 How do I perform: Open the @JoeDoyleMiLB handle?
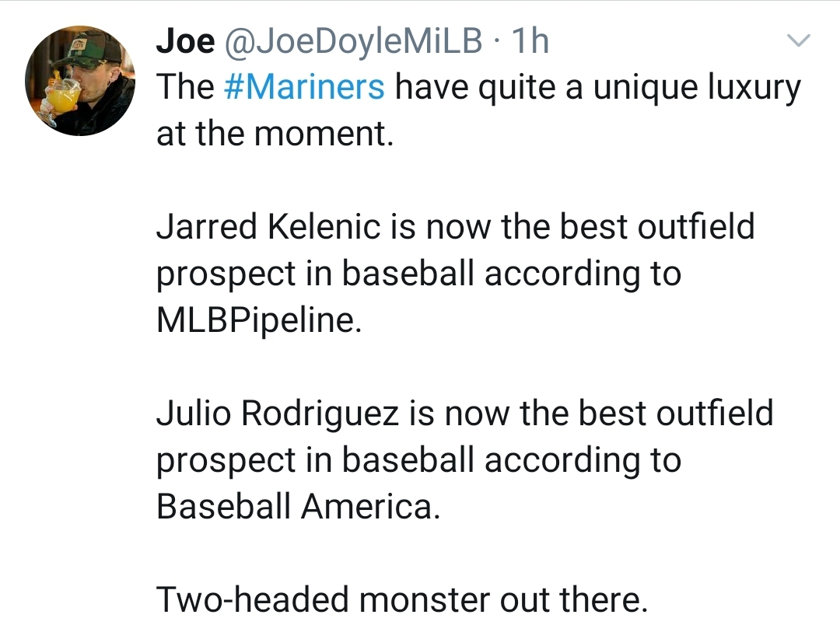353,41
